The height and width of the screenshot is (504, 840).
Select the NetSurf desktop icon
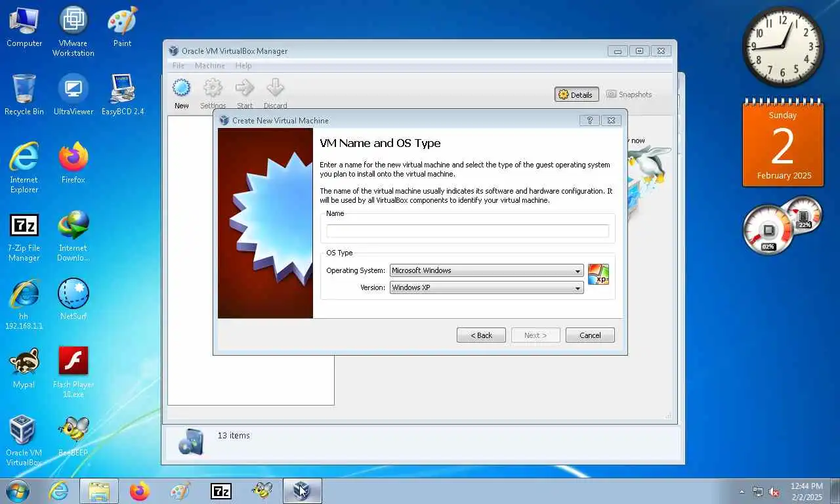coord(73,299)
